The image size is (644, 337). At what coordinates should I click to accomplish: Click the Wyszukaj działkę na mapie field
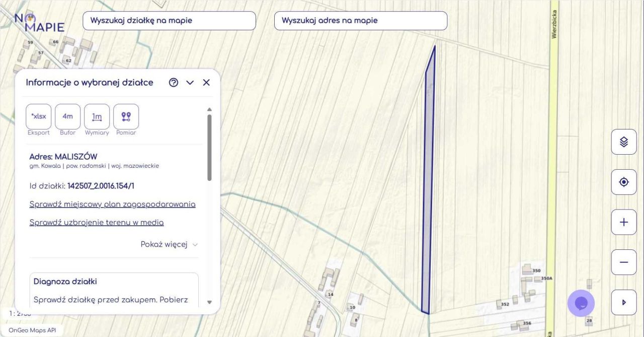point(169,21)
